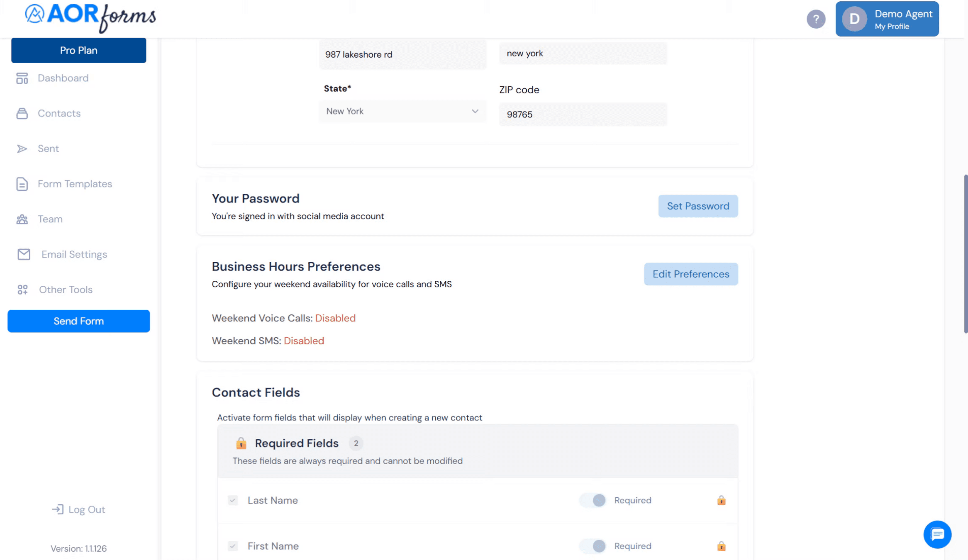Click the Set Password button
This screenshot has height=560, width=968.
[698, 206]
